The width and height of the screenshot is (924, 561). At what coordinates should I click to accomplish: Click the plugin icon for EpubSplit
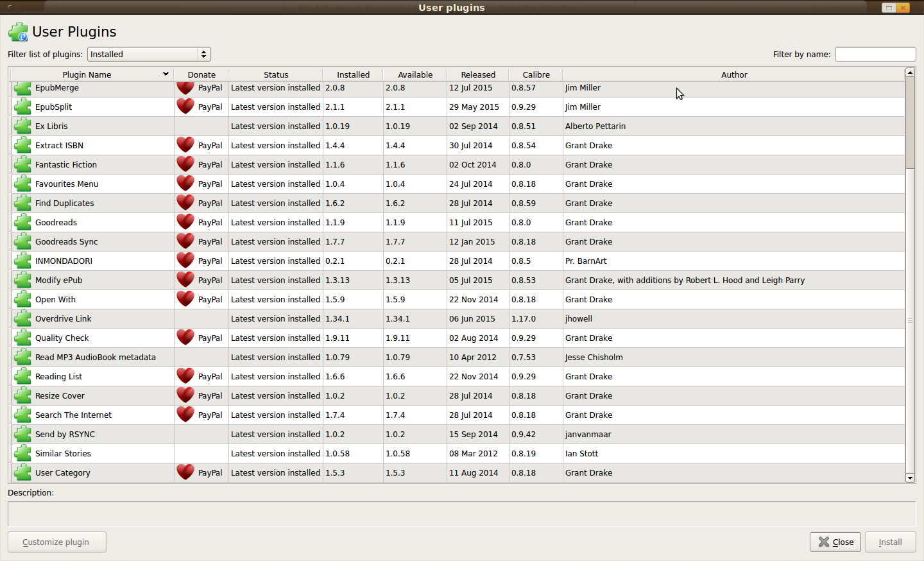pyautogui.click(x=22, y=107)
